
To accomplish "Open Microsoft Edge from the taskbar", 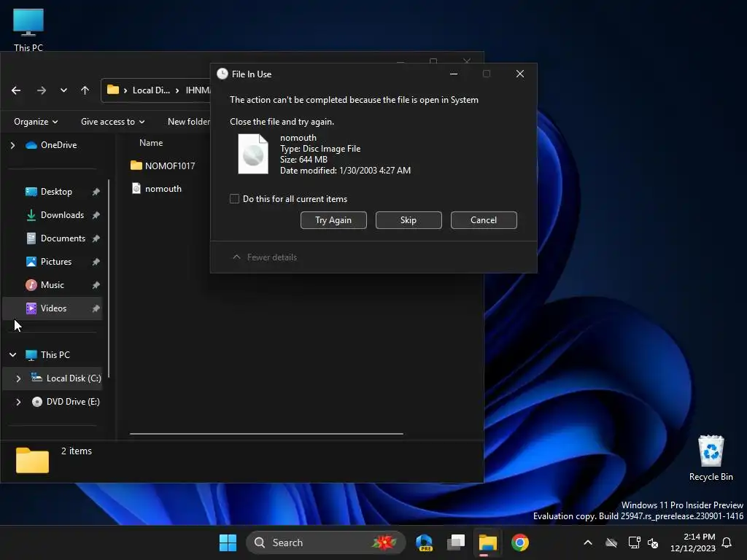I will [424, 542].
